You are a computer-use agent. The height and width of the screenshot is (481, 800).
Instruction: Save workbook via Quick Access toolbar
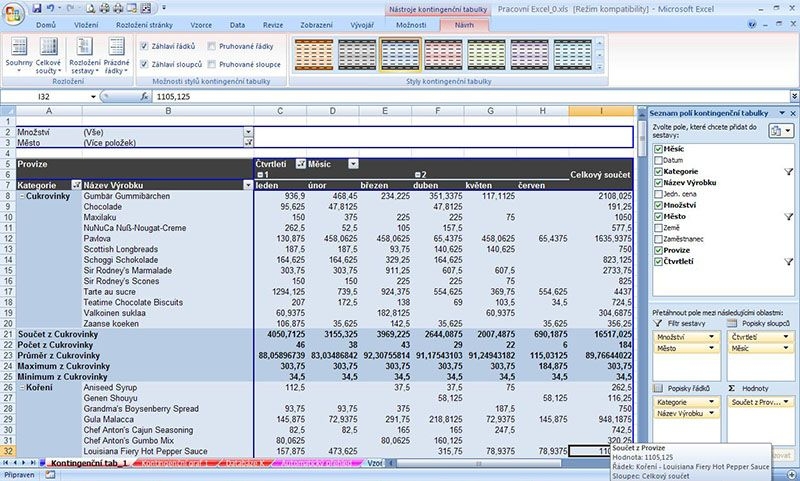35,8
